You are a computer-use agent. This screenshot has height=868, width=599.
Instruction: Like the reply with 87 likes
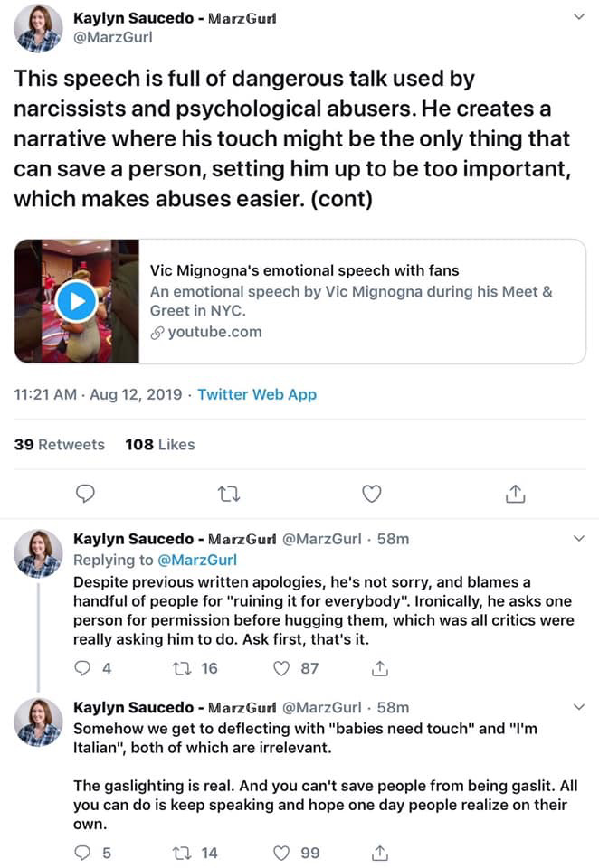click(x=281, y=669)
